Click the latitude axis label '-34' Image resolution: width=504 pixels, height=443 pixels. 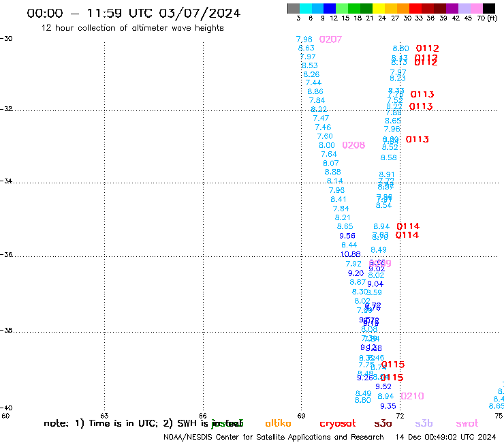tap(6, 181)
